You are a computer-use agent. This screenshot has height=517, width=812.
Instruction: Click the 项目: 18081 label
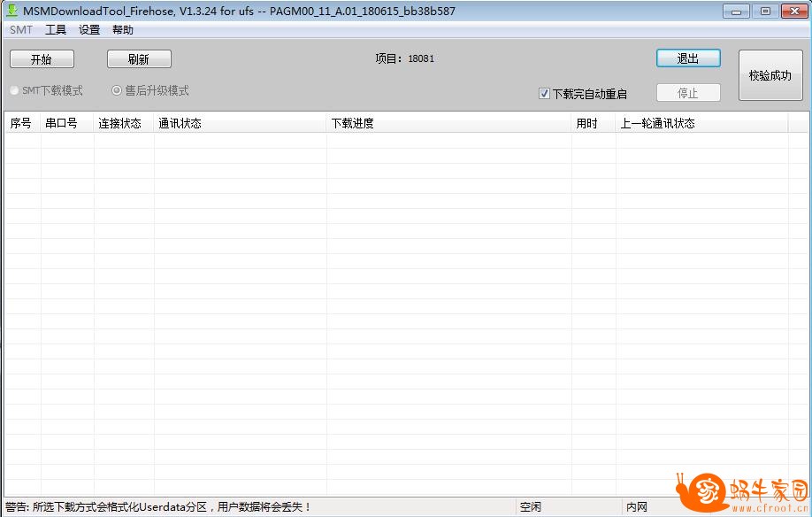405,58
